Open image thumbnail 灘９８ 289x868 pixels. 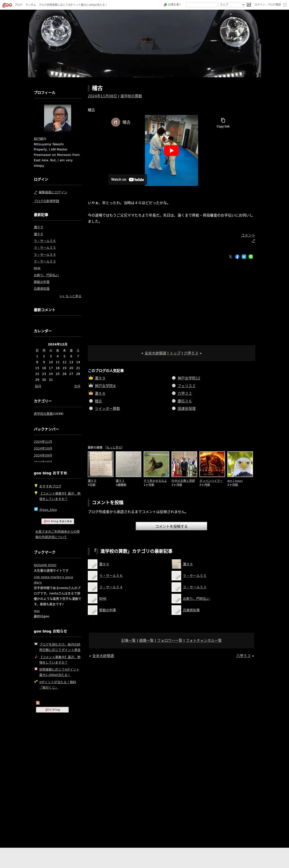pos(101,464)
